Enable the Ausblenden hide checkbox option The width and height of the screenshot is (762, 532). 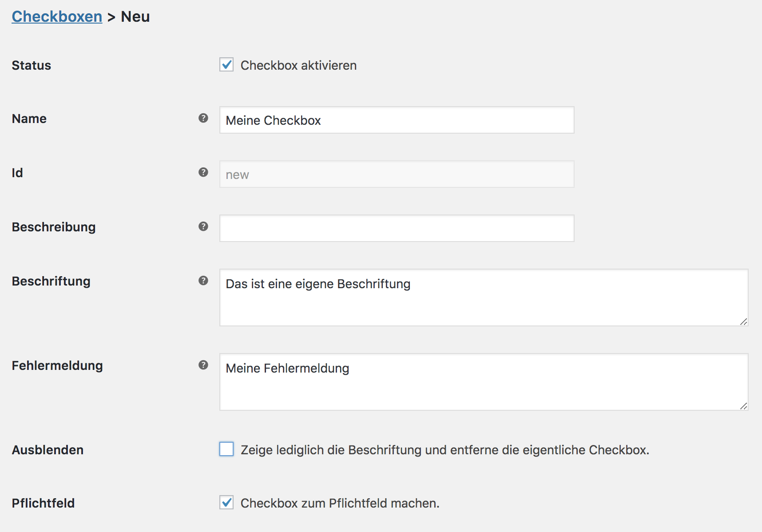pyautogui.click(x=226, y=449)
